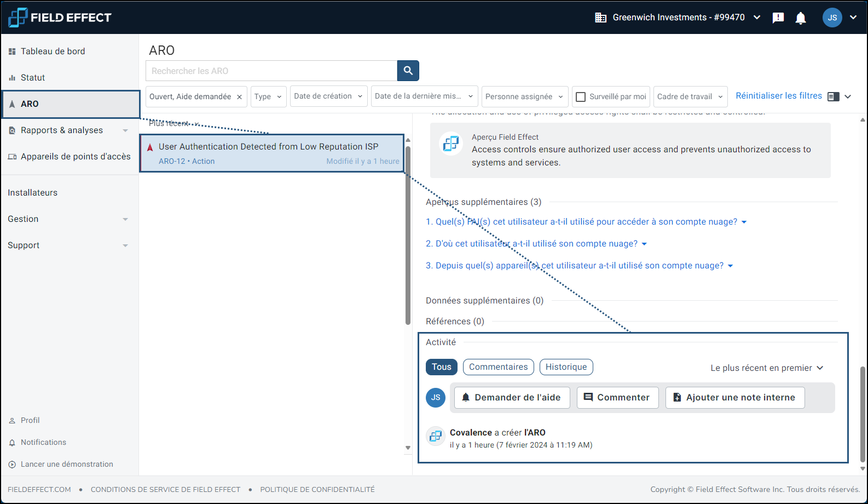
Task: Click the red ARO action severity icon
Action: [x=149, y=147]
